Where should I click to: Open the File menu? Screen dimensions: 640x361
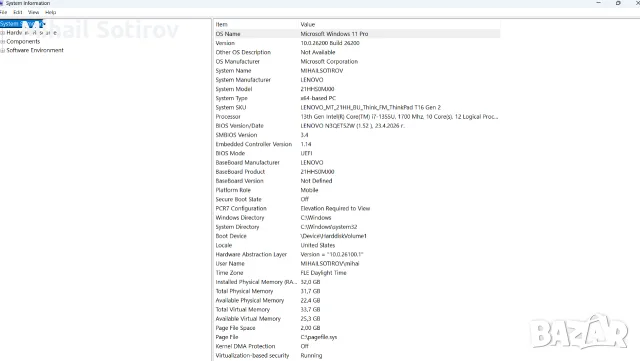[4, 12]
